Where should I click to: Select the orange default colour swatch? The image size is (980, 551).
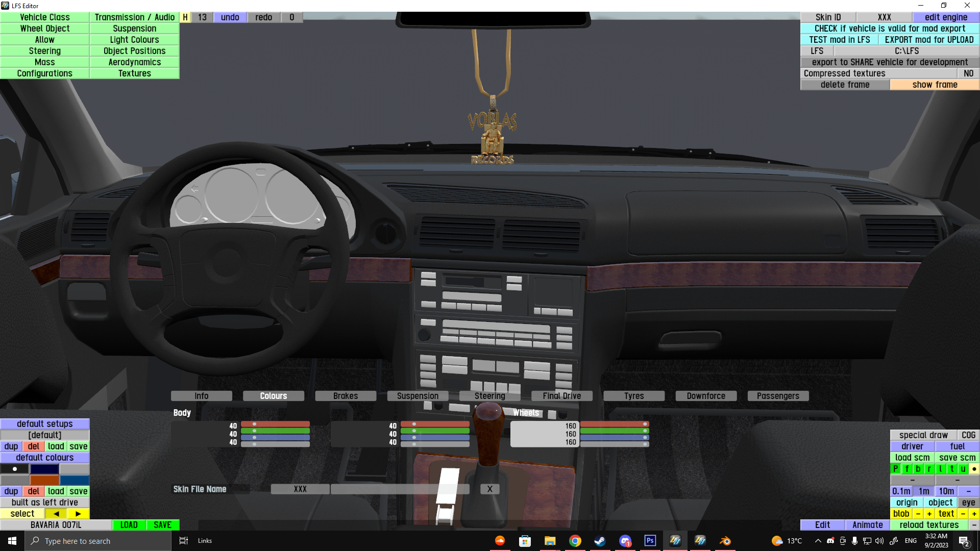tap(44, 480)
